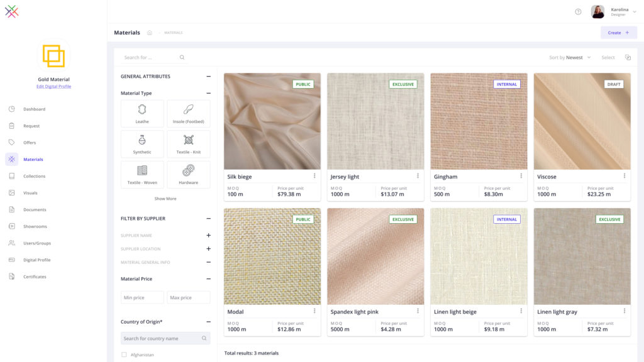Open the Modal fabric thumbnail
The image size is (644, 362).
pos(272,256)
